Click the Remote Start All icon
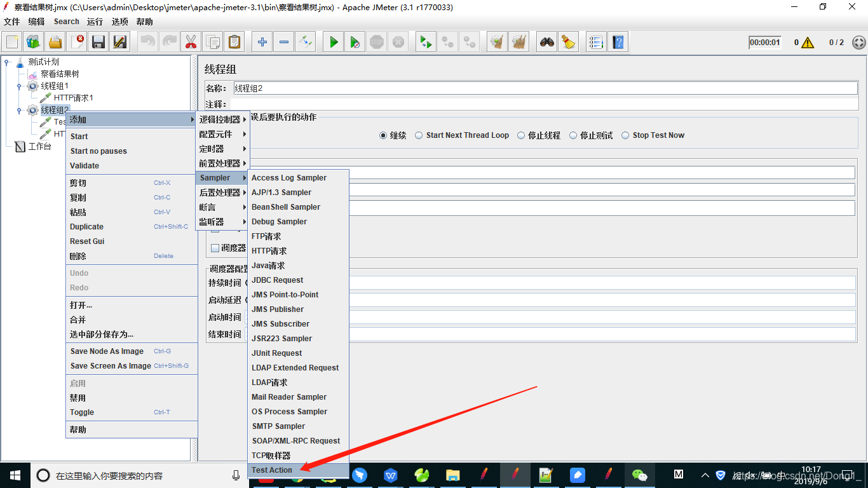The height and width of the screenshot is (488, 868). coord(425,42)
